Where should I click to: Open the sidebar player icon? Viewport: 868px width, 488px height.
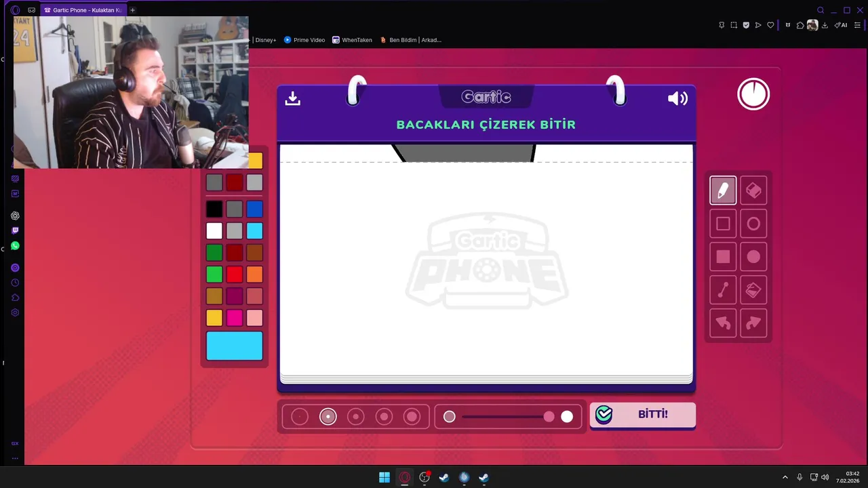click(x=15, y=268)
